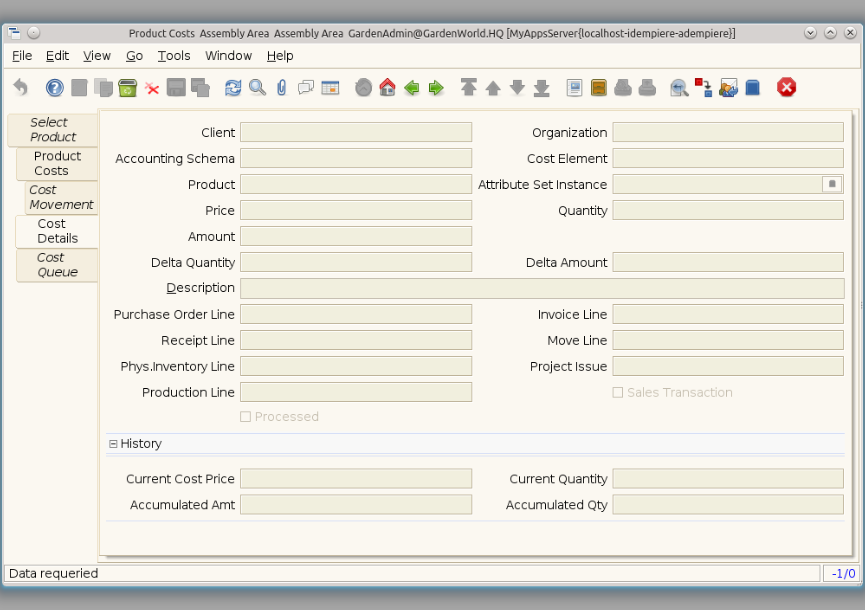The width and height of the screenshot is (865, 610).
Task: Click the green right arrow to go forward
Action: click(436, 87)
